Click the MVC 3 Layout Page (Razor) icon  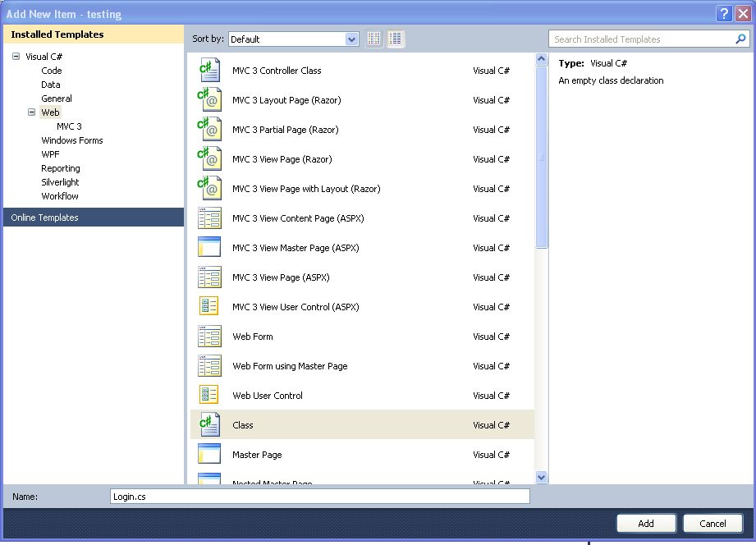(209, 99)
